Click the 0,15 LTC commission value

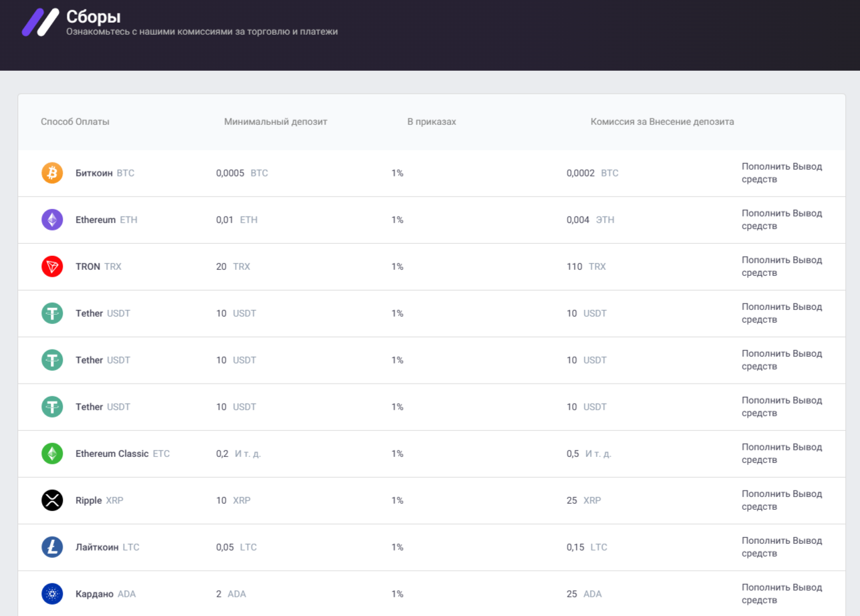(587, 547)
